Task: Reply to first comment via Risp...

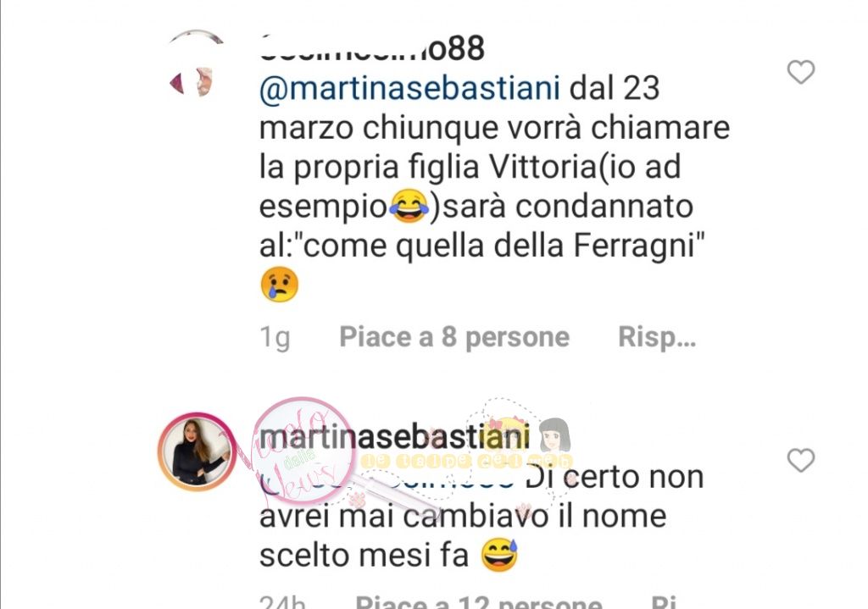Action: click(657, 337)
